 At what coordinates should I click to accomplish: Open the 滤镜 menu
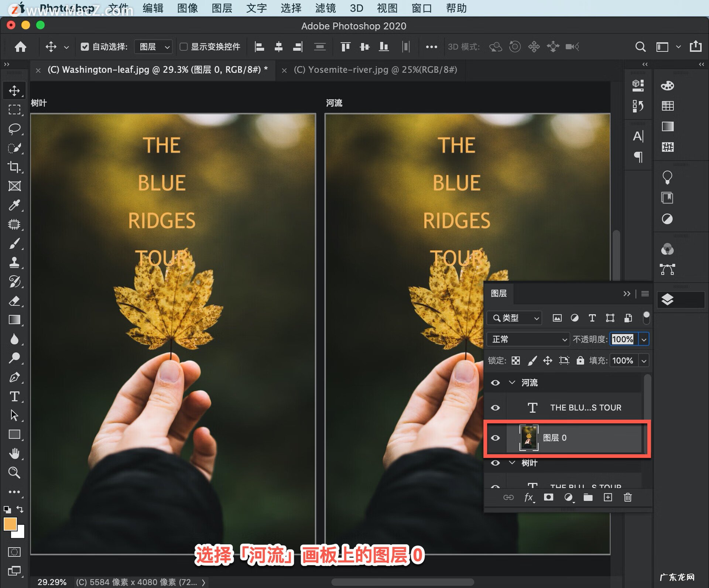pyautogui.click(x=325, y=8)
